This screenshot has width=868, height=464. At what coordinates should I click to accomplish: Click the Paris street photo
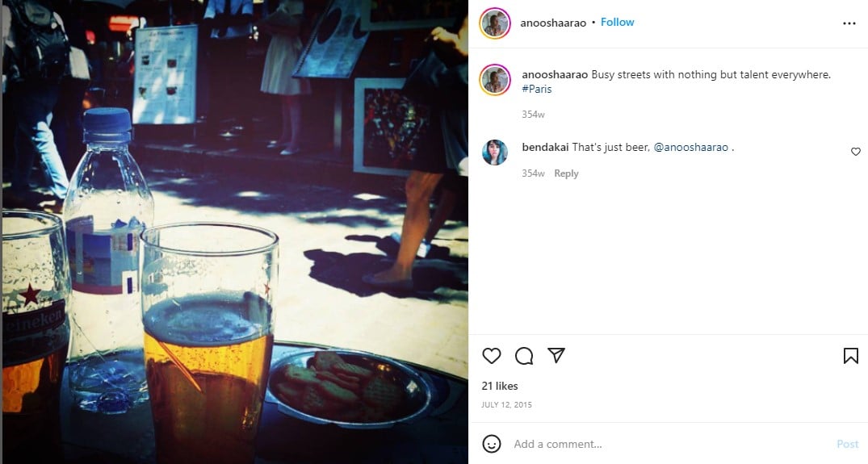pyautogui.click(x=235, y=232)
